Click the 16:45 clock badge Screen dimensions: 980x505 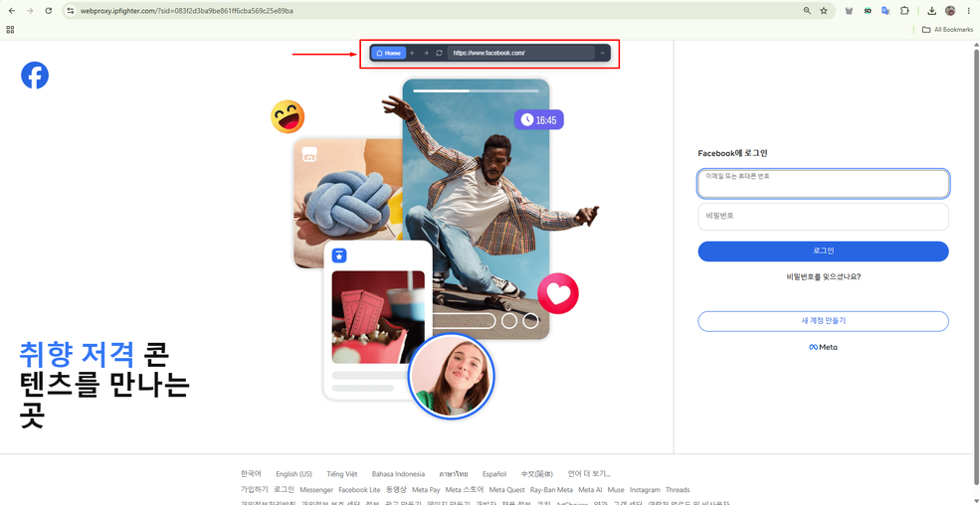click(x=538, y=120)
